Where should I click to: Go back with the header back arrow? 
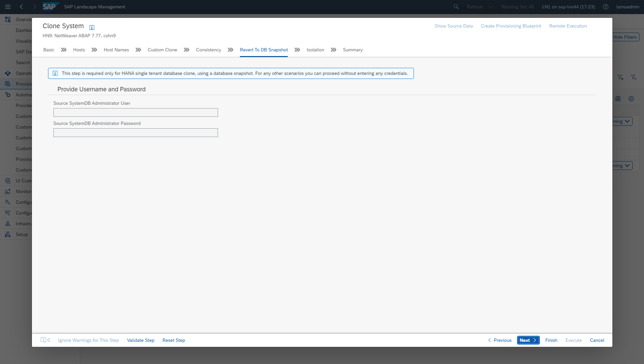coord(21,7)
